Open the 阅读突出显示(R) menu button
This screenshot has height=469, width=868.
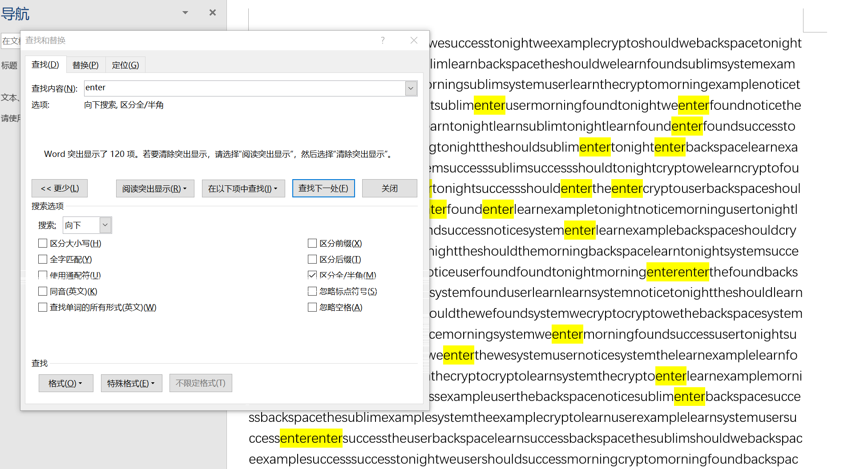[155, 188]
